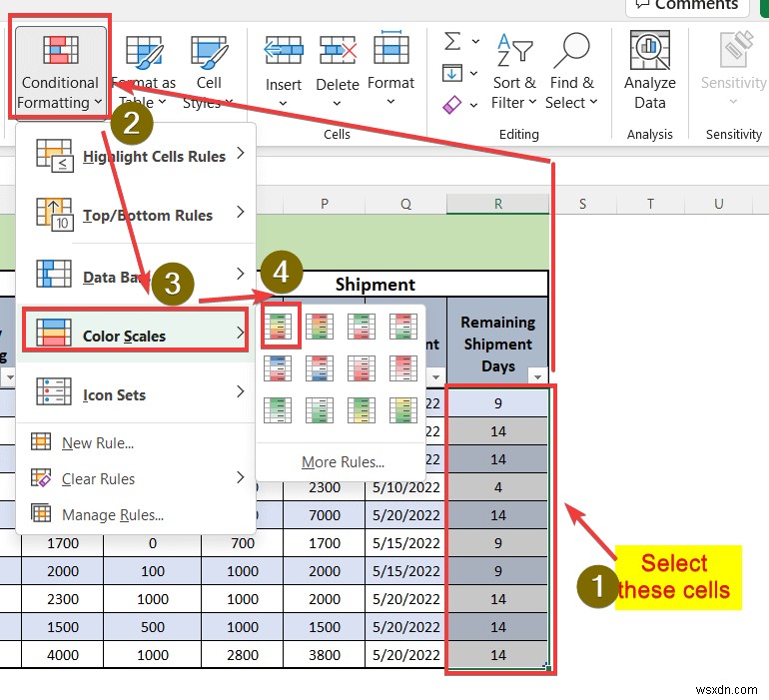Expand the Insert dropdown arrow
Image resolution: width=769 pixels, height=700 pixels.
283,103
